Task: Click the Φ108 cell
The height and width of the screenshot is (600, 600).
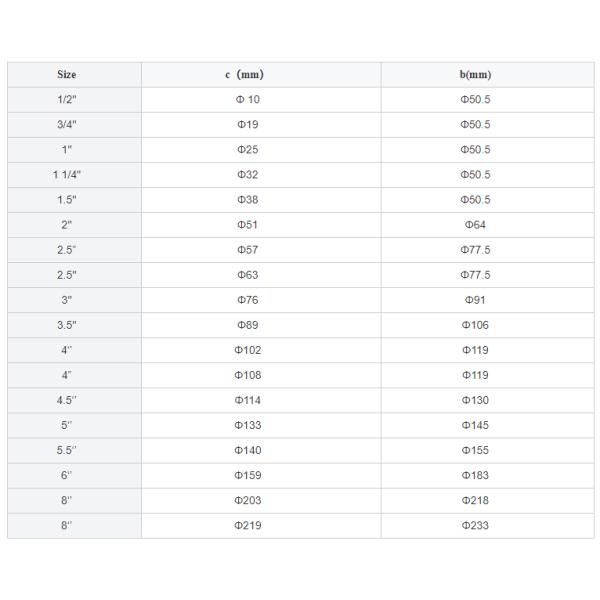Action: [x=246, y=375]
